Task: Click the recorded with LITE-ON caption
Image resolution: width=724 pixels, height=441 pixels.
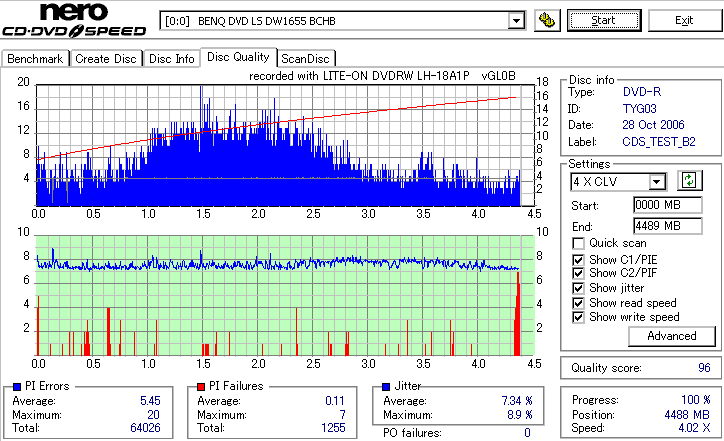Action: (382, 76)
